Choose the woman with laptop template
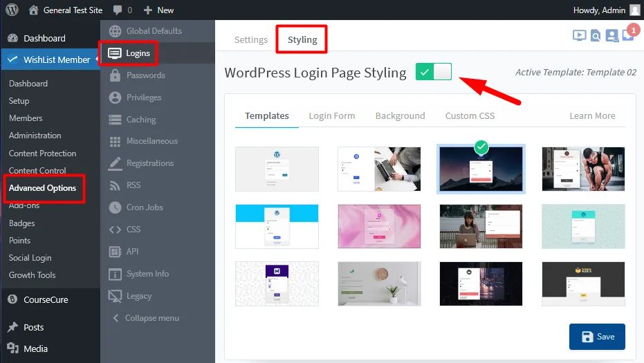The height and width of the screenshot is (363, 644). pyautogui.click(x=481, y=226)
